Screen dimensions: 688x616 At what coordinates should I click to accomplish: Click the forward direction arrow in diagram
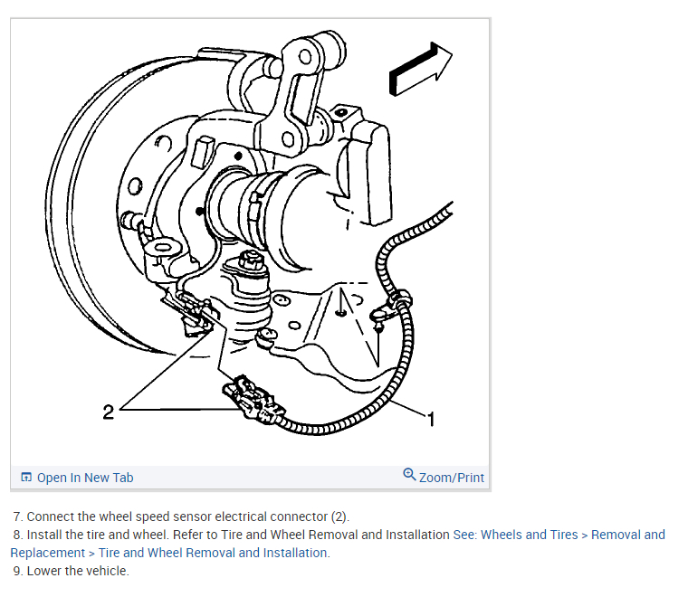click(x=420, y=70)
